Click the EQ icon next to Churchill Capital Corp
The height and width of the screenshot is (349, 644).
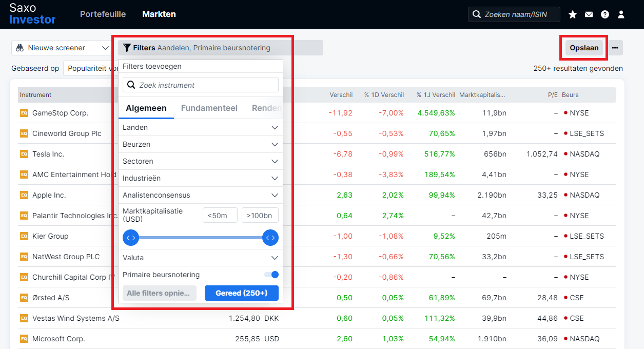[24, 277]
